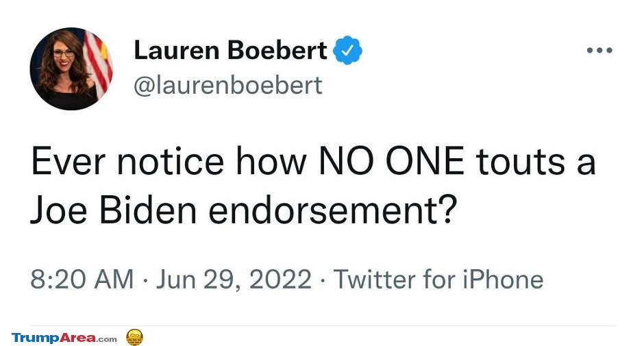The width and height of the screenshot is (644, 346).
Task: Open the three-dot more options menu
Action: pos(599,51)
